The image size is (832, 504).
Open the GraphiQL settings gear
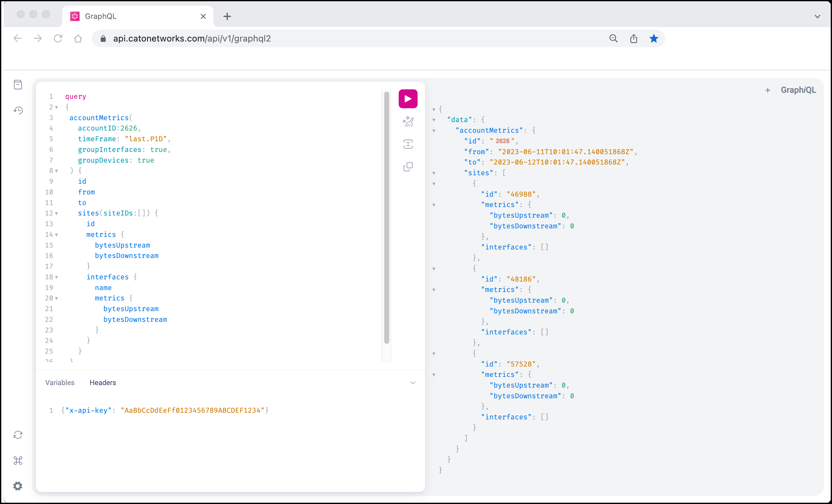[18, 486]
